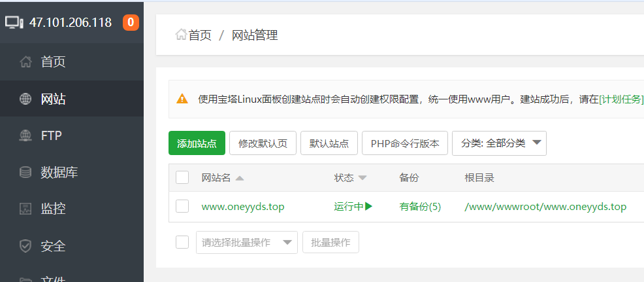
Task: Click the home icon in the sidebar
Action: pos(25,62)
